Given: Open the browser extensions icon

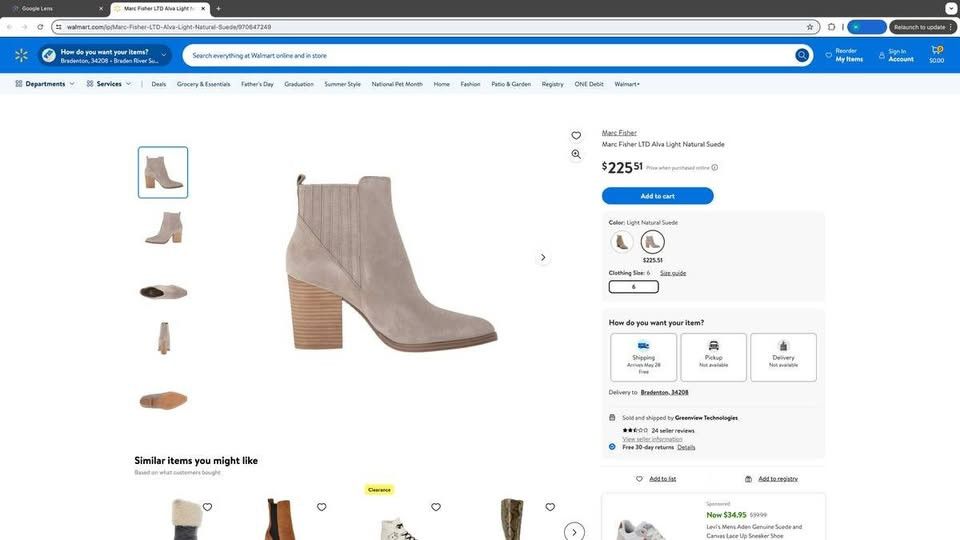Looking at the screenshot, I should 831,27.
